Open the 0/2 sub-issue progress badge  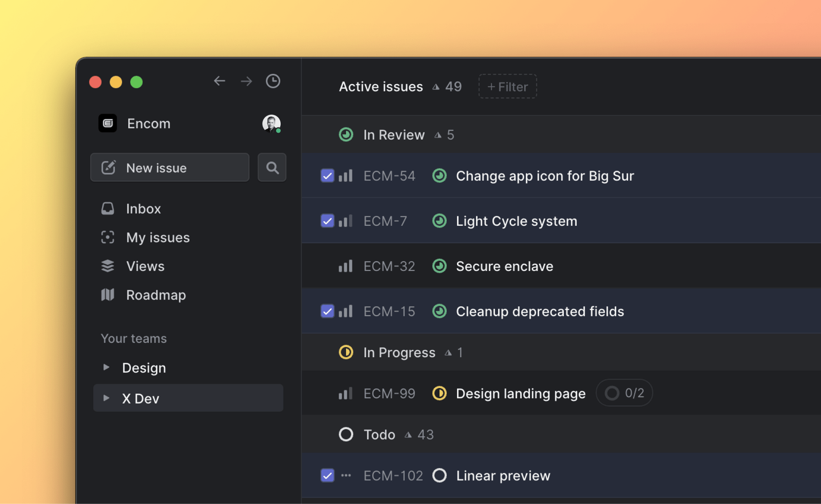coord(624,393)
